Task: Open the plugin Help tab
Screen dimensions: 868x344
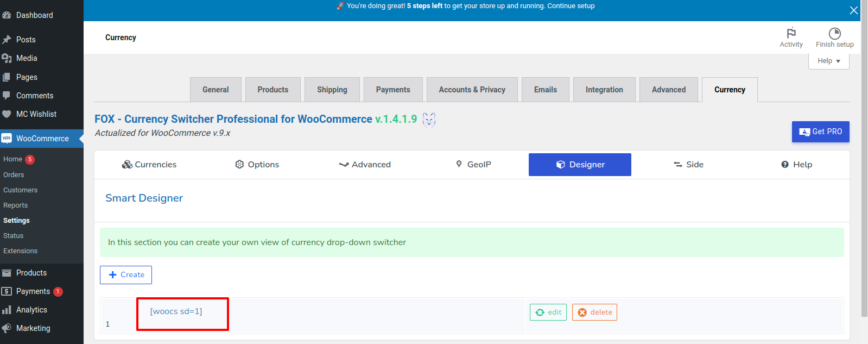Action: tap(796, 165)
